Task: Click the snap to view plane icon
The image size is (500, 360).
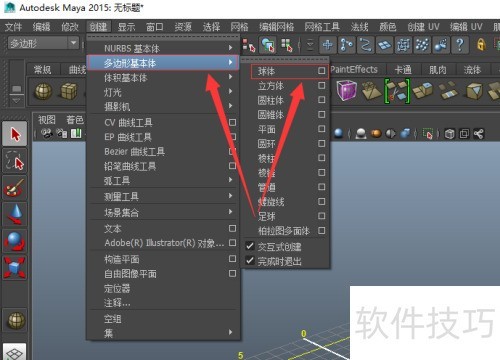Action: click(x=385, y=45)
